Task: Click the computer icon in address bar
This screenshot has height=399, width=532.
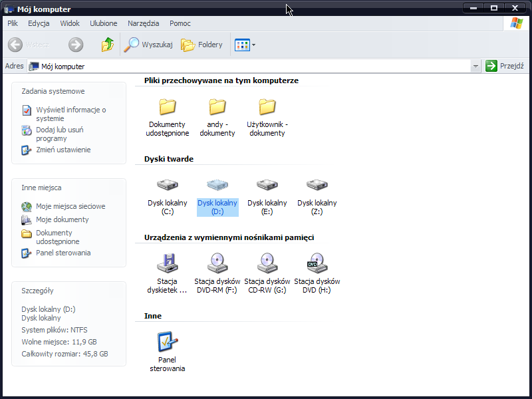Action: (x=34, y=66)
